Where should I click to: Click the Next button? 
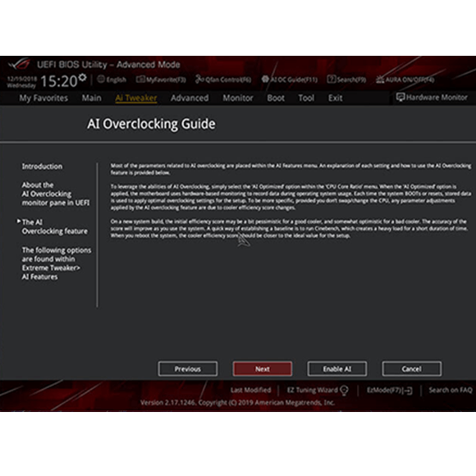tap(263, 368)
